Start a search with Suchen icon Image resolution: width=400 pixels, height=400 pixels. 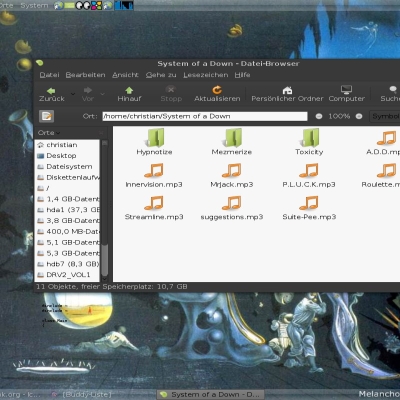(x=391, y=94)
